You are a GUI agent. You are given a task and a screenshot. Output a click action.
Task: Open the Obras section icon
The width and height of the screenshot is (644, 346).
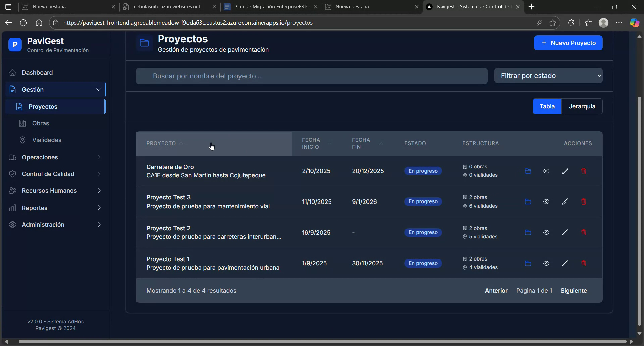tap(22, 123)
